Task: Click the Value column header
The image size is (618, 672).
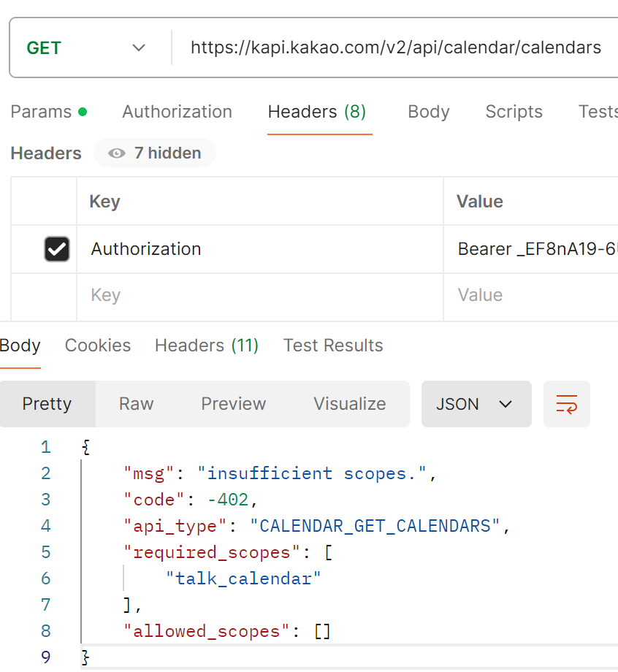Action: [480, 202]
